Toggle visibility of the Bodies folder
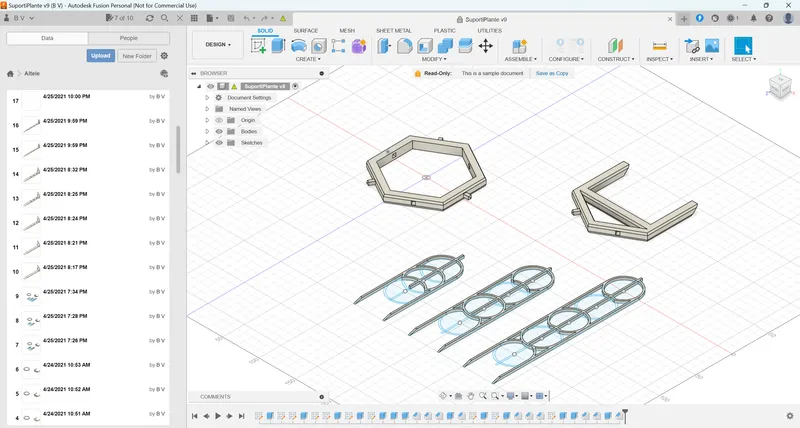The image size is (800, 428). pos(219,132)
